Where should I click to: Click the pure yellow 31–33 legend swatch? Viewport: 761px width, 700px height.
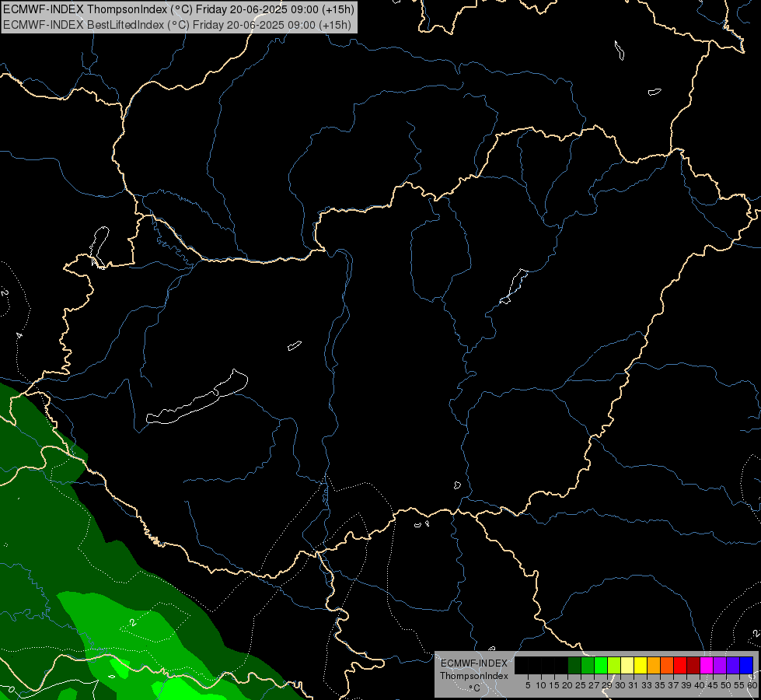coord(641,665)
